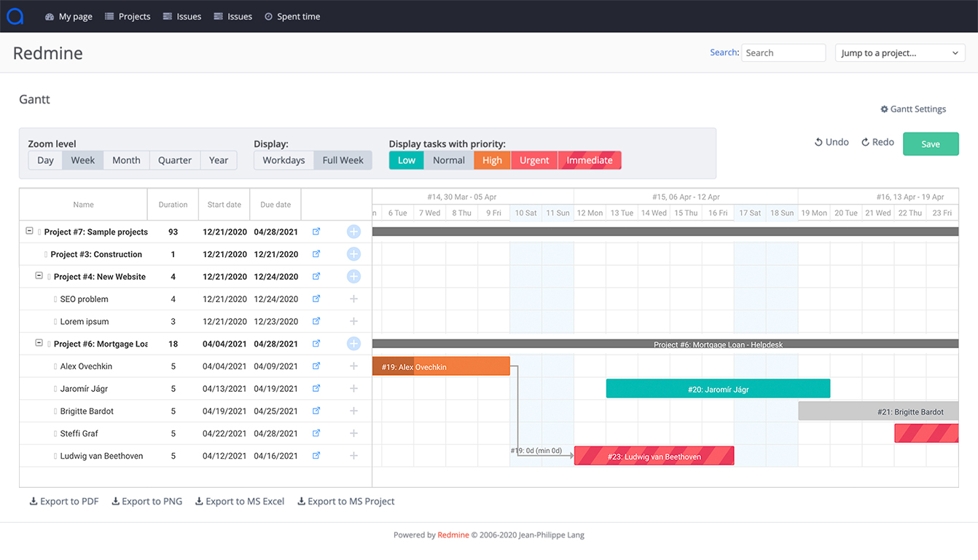Click plus icon on Ludwig van Beethoven row
This screenshot has width=978, height=560.
[x=353, y=456]
